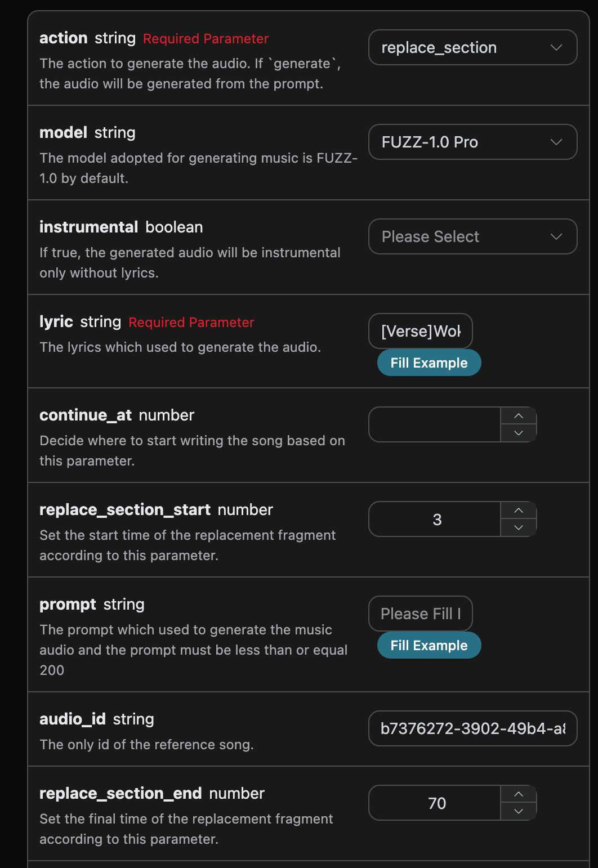Viewport: 598px width, 868px height.
Task: Increment replace_section_end with up arrow
Action: 519,794
